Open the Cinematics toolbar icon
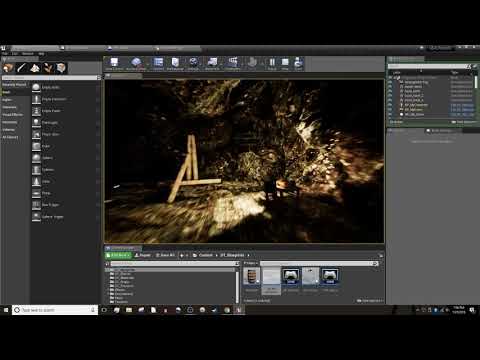 232,63
